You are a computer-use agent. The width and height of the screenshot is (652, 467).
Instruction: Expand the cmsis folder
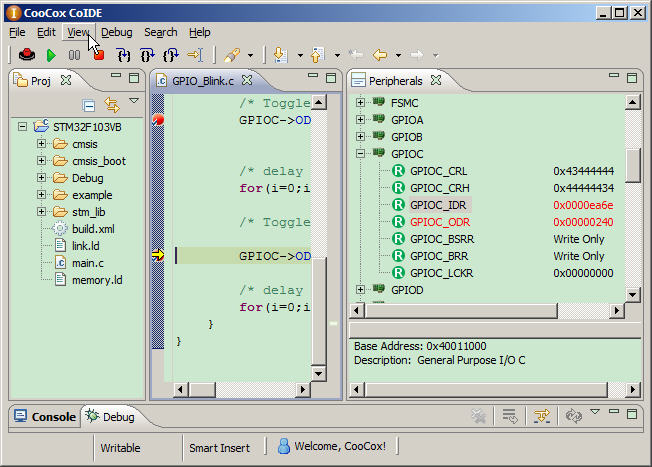[x=41, y=143]
